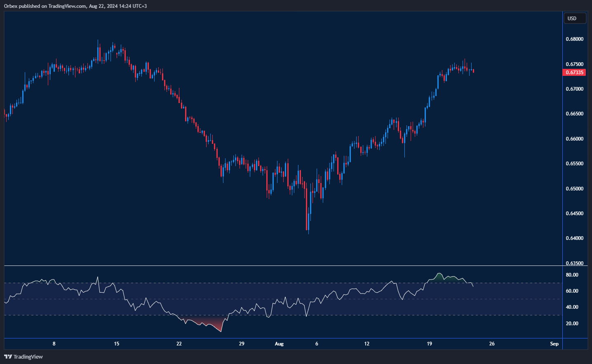The width and height of the screenshot is (592, 364).
Task: Select the highest candle wick near 0.68000
Action: (98, 42)
